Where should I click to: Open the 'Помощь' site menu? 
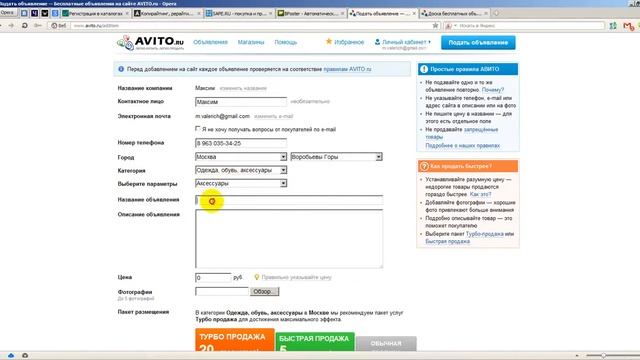(286, 42)
